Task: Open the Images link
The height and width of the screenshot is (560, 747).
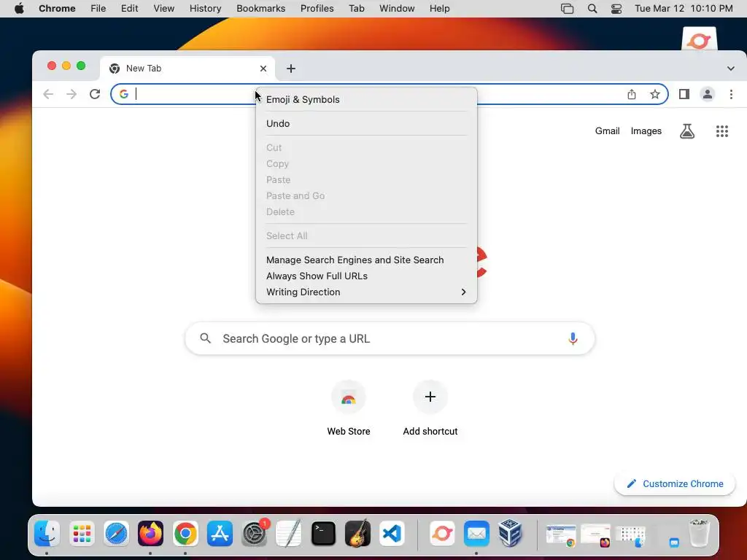Action: (x=646, y=131)
